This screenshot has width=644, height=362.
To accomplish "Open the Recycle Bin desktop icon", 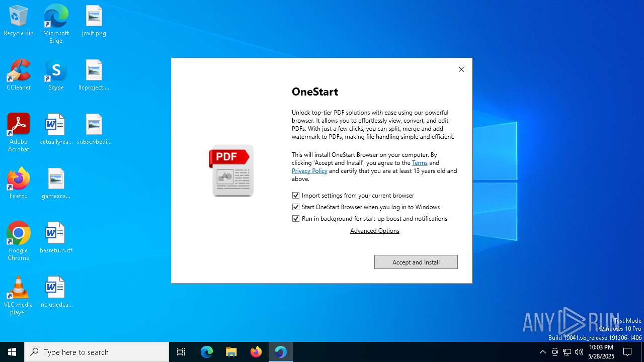I will 19,21.
